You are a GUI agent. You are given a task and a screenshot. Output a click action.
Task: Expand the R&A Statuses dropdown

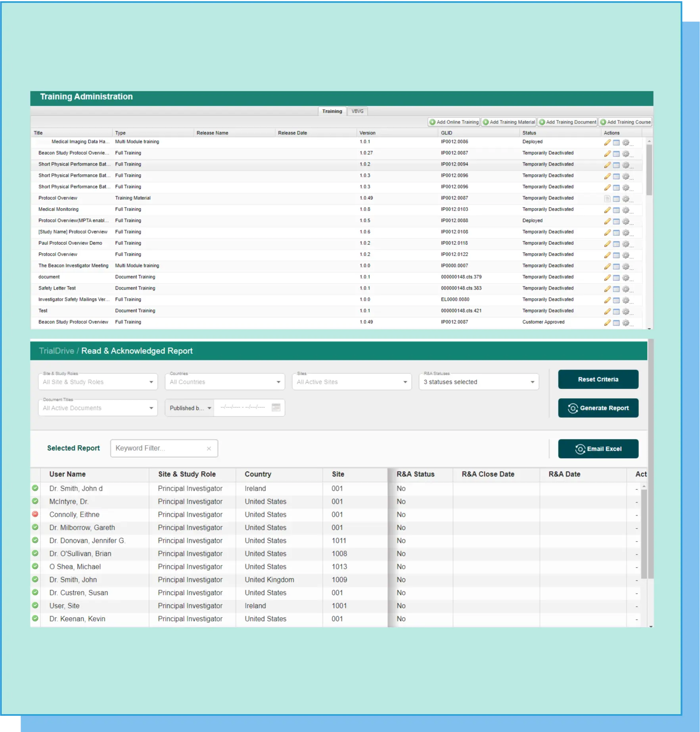pyautogui.click(x=532, y=382)
